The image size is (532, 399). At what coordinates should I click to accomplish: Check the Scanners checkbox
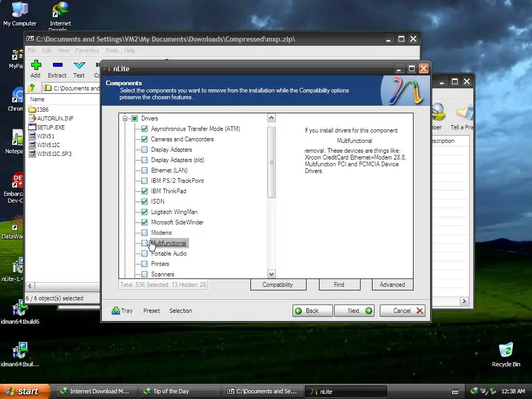pos(144,274)
